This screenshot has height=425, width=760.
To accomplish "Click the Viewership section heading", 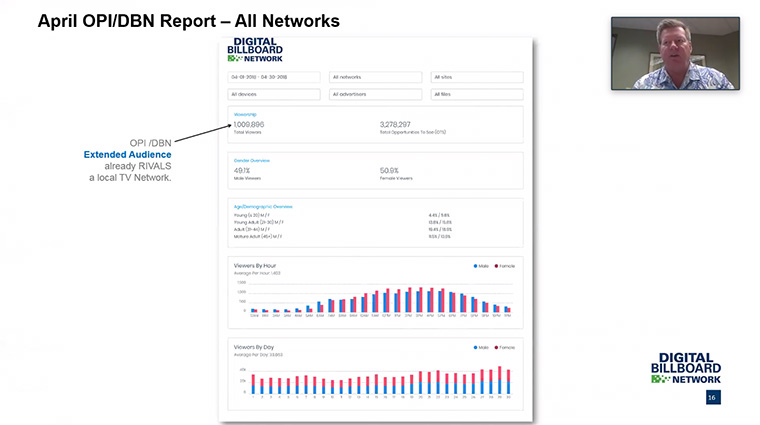I will tap(245, 114).
